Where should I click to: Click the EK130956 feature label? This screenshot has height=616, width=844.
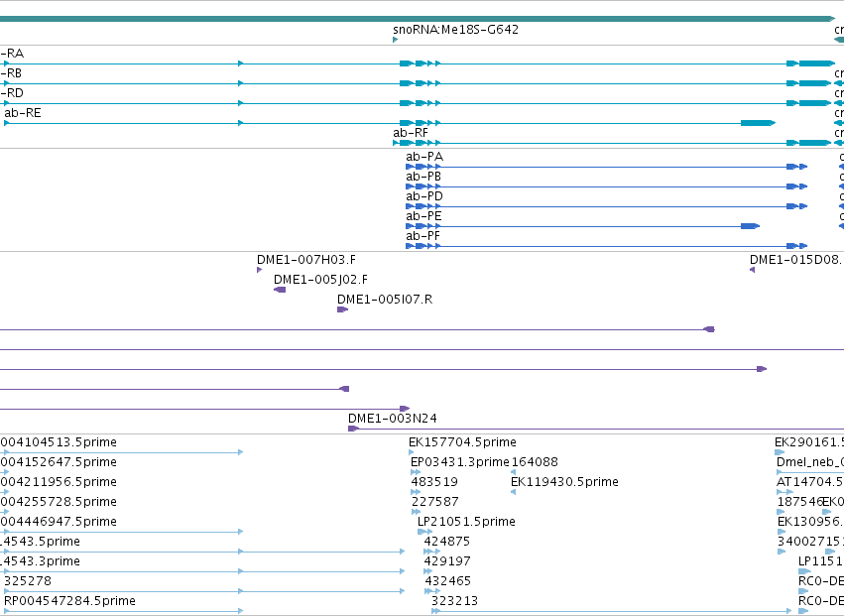(810, 523)
